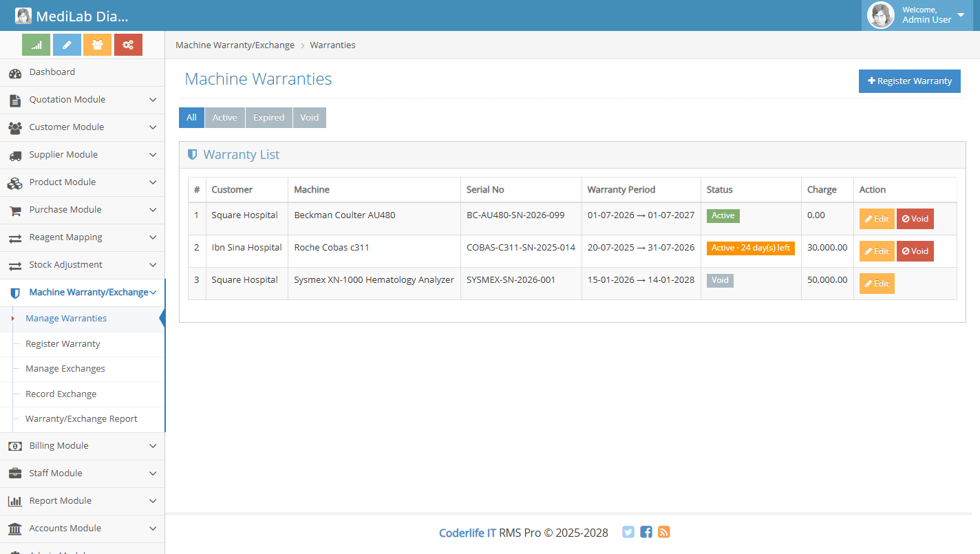Click the Dashboard gauge icon
The width and height of the screenshot is (980, 554).
tap(15, 73)
